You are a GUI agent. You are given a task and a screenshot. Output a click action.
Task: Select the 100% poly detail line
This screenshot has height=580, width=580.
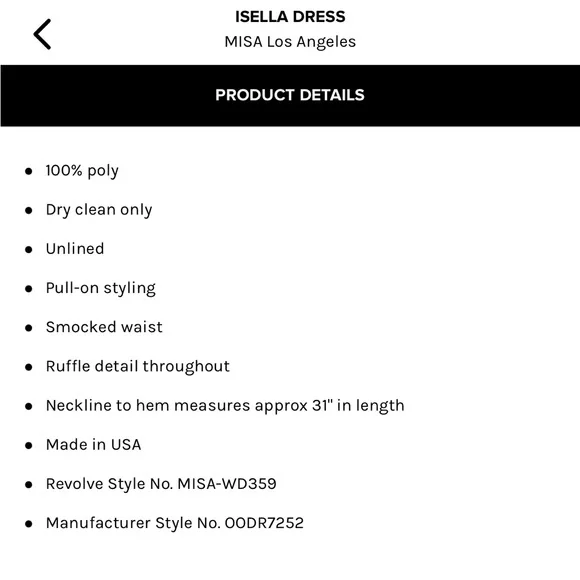82,171
